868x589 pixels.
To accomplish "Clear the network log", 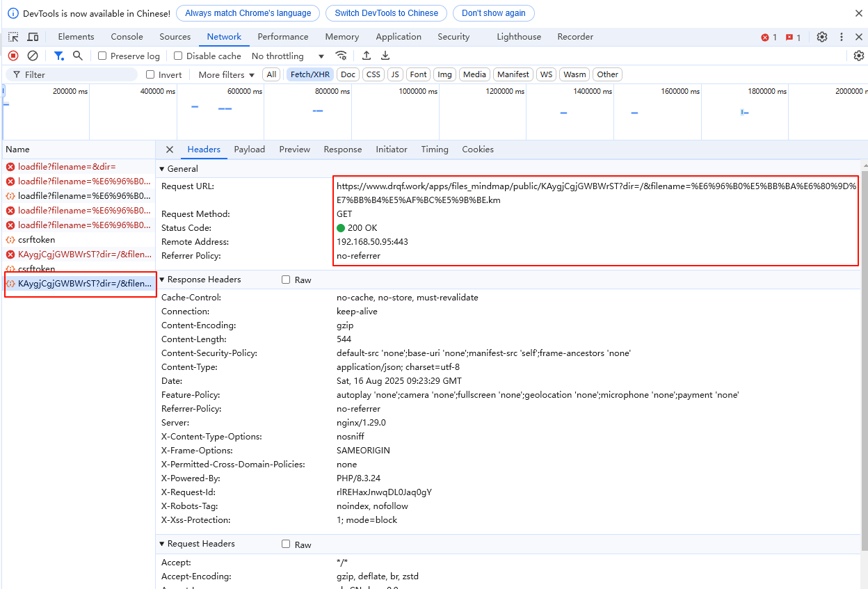I will pos(33,56).
